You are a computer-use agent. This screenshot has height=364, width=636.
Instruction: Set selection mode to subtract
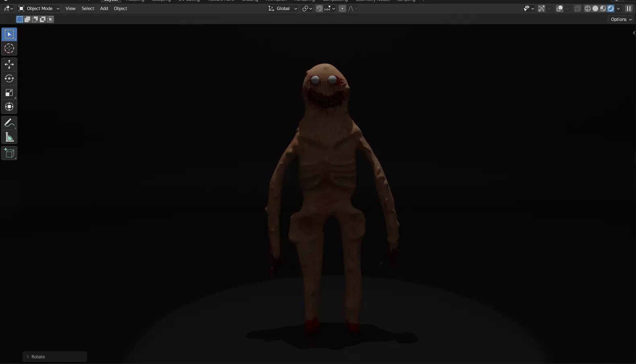tap(35, 19)
